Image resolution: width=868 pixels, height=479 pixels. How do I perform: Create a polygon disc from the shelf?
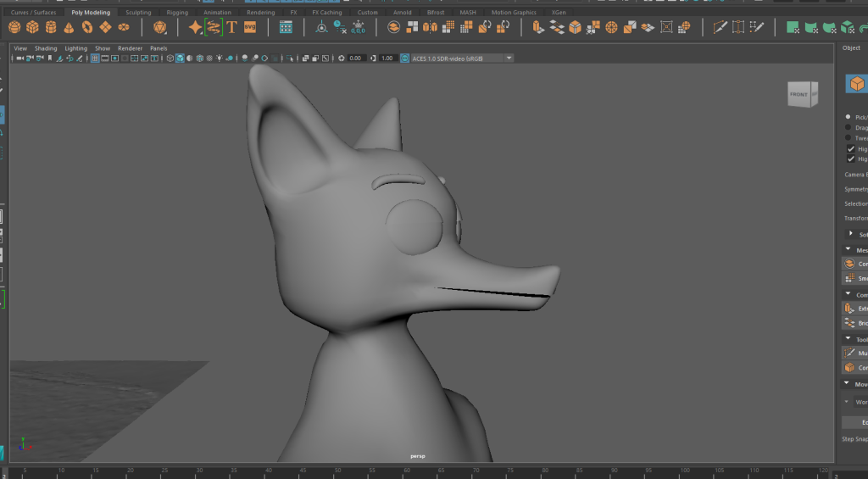(124, 27)
